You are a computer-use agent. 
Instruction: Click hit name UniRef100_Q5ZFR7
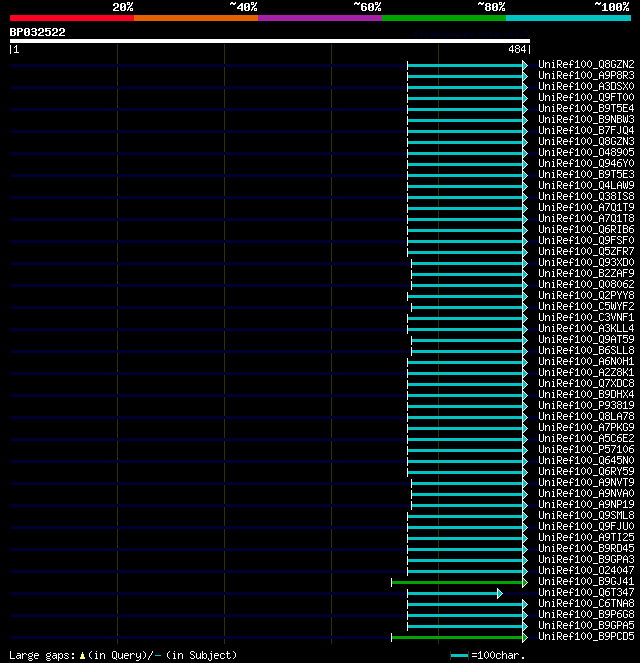(x=586, y=251)
